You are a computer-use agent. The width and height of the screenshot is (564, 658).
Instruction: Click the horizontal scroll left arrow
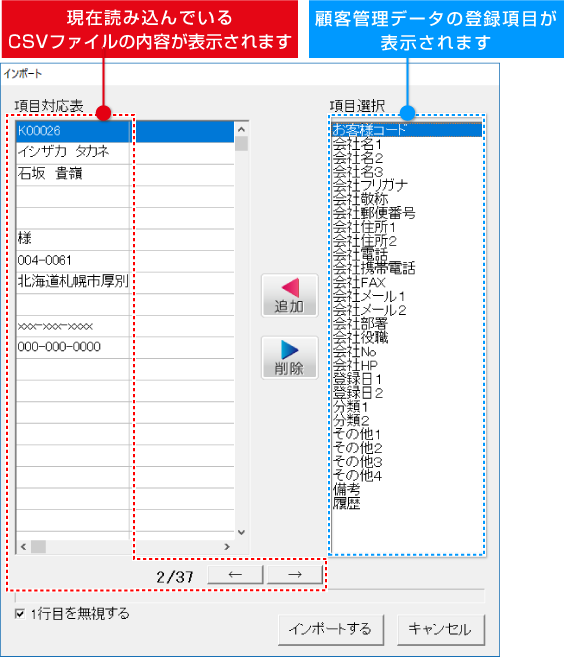[x=24, y=547]
